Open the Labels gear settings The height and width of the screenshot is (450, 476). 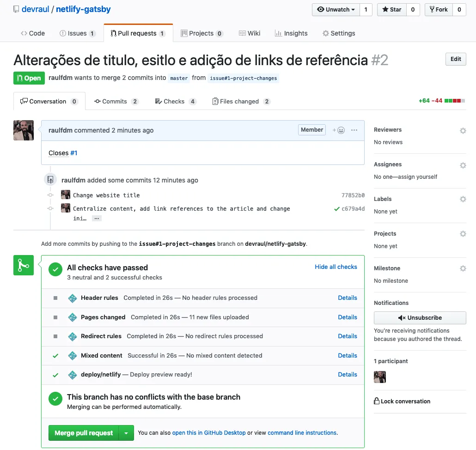(x=463, y=199)
